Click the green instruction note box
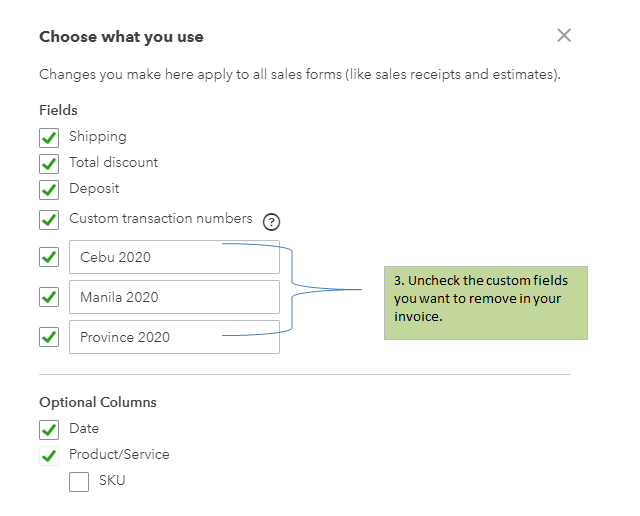 pyautogui.click(x=485, y=302)
